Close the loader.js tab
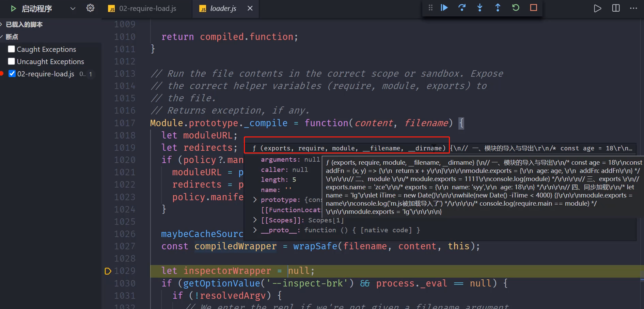This screenshot has width=644, height=309. click(x=250, y=8)
